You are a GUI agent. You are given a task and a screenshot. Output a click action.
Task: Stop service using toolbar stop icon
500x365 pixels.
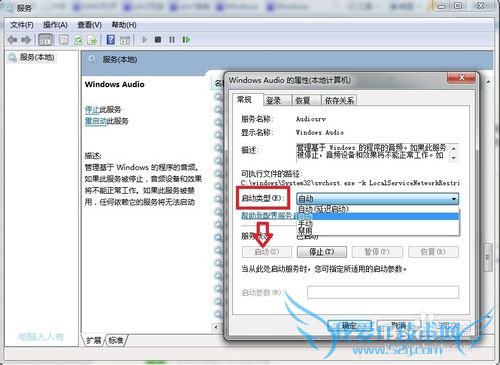[x=158, y=40]
